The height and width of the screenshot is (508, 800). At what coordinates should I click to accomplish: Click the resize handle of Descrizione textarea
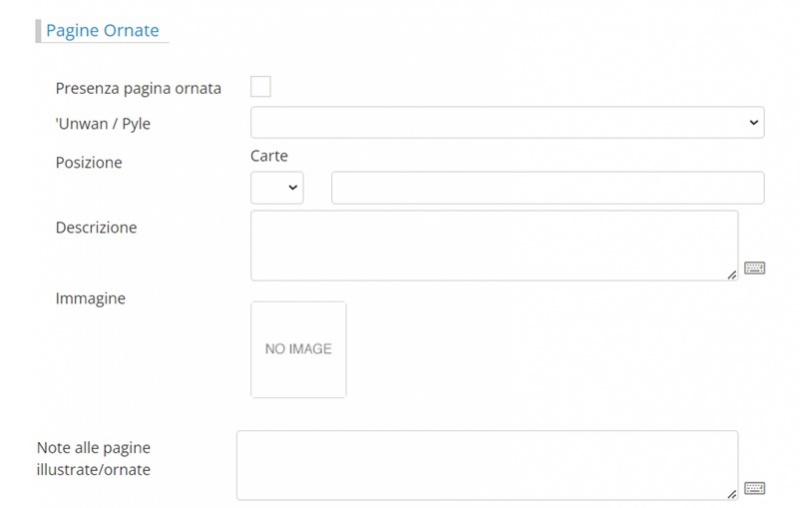732,274
